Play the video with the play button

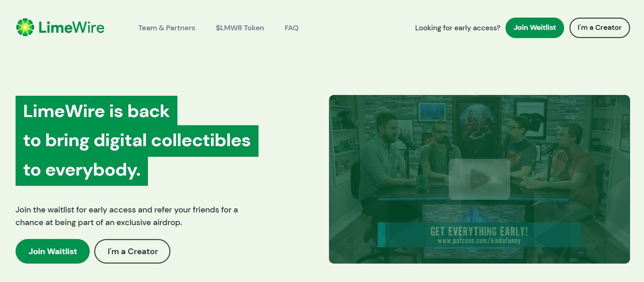click(479, 179)
